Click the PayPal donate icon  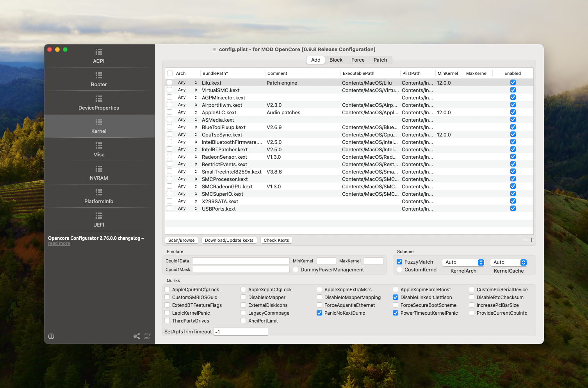coord(147,336)
